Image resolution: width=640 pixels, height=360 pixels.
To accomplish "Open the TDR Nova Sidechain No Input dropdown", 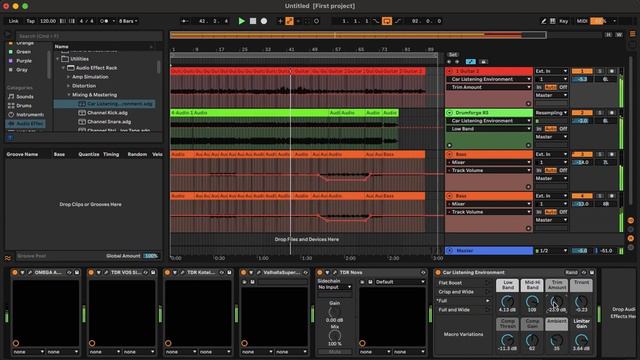I will pos(335,287).
